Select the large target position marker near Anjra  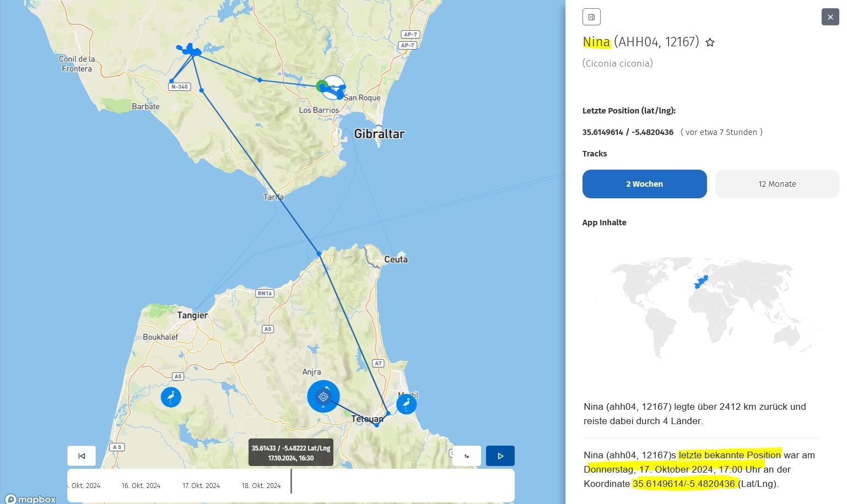pos(323,397)
